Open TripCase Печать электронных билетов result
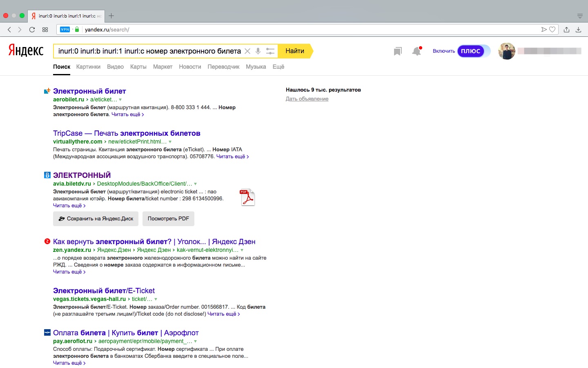This screenshot has height=368, width=588. coord(127,133)
